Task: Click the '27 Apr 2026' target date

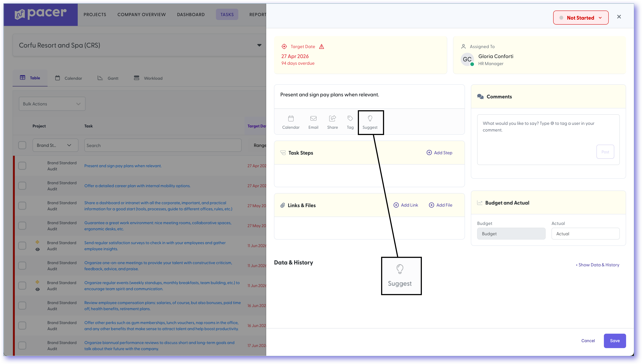Action: pos(295,56)
